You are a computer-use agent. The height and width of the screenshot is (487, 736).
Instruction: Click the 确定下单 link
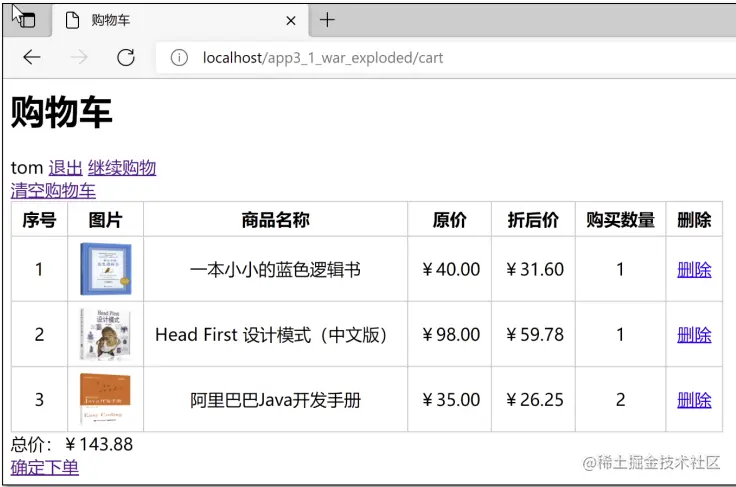[x=45, y=467]
